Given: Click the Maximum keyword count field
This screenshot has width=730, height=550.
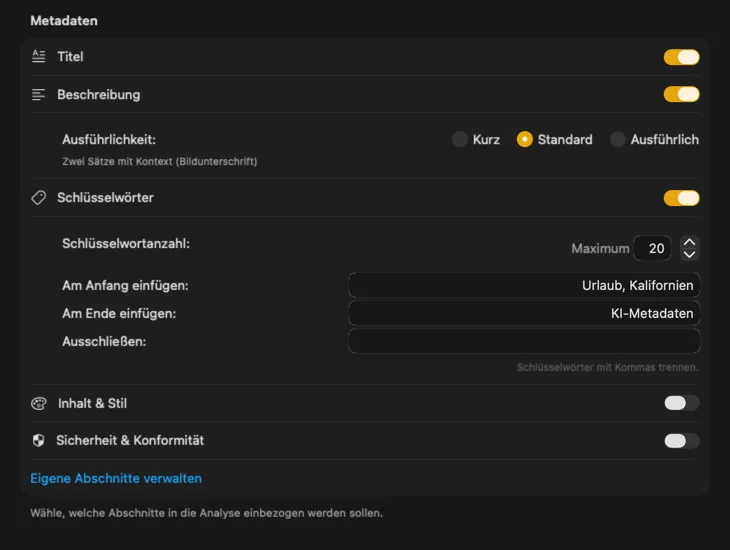Looking at the screenshot, I should (652, 248).
